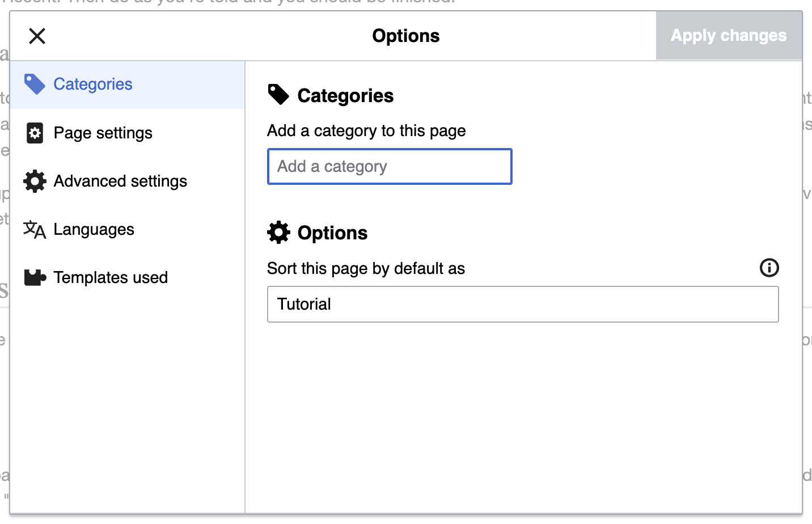Click the gear icon beside Options heading

pos(278,233)
